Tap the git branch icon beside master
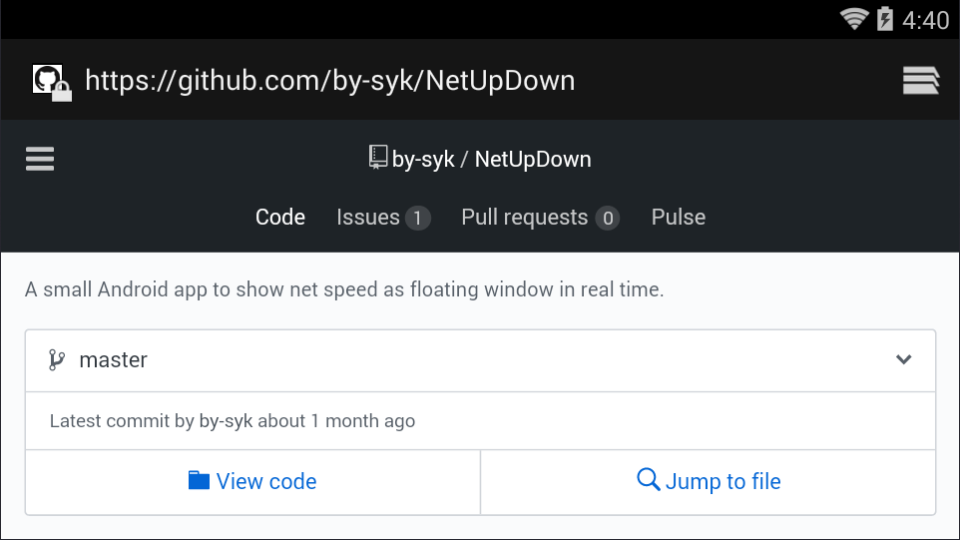 [57, 360]
